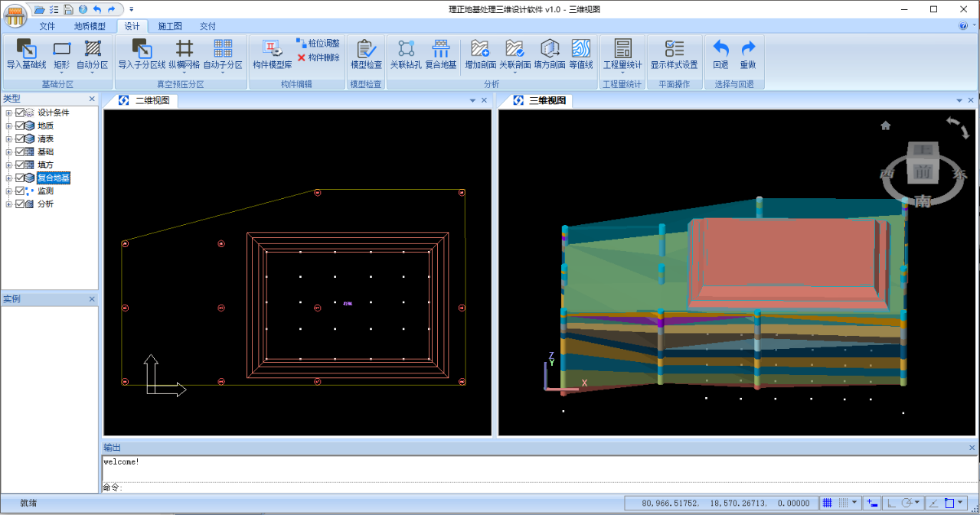Select the 关联钻孔 borehole tool

pyautogui.click(x=406, y=54)
